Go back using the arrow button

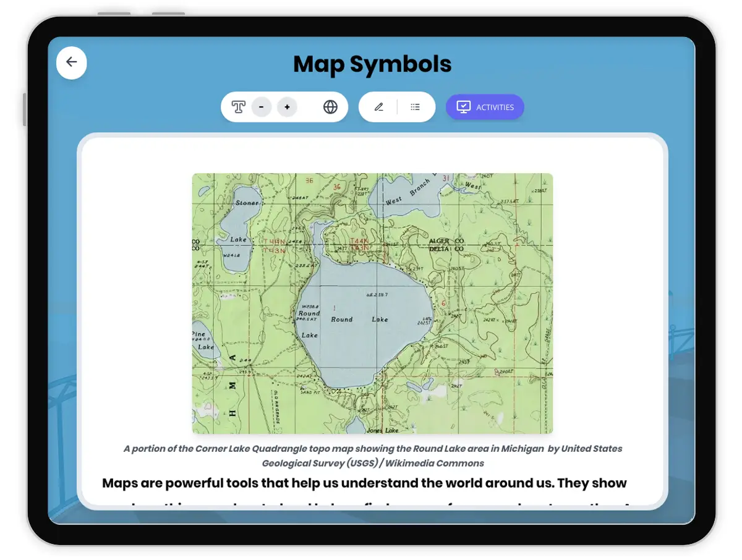(72, 62)
